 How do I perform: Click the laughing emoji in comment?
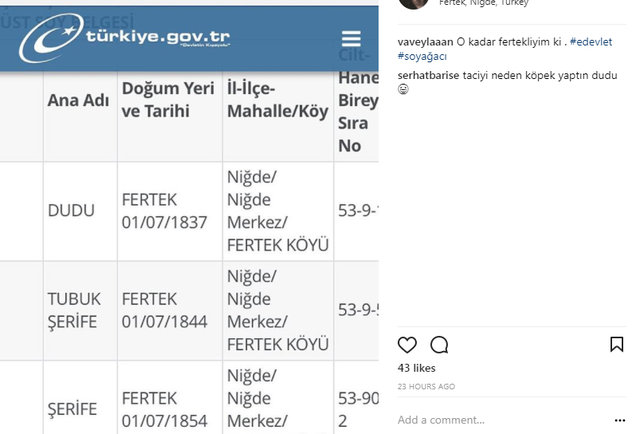coord(403,89)
